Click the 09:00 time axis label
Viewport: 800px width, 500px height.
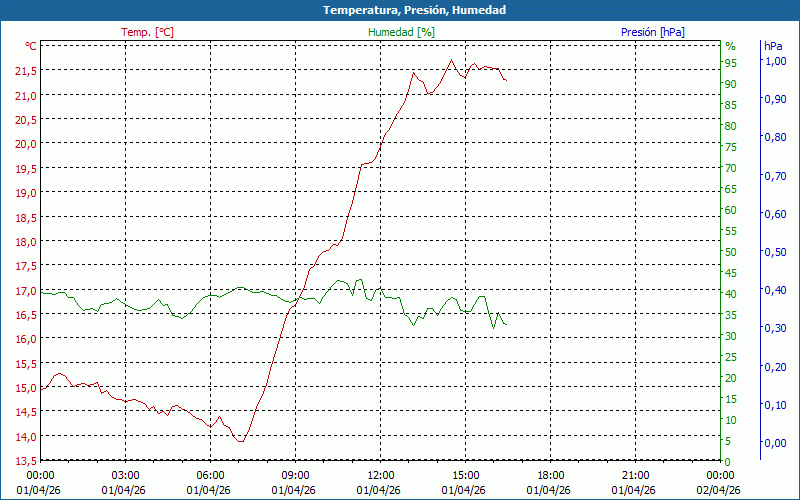click(295, 476)
